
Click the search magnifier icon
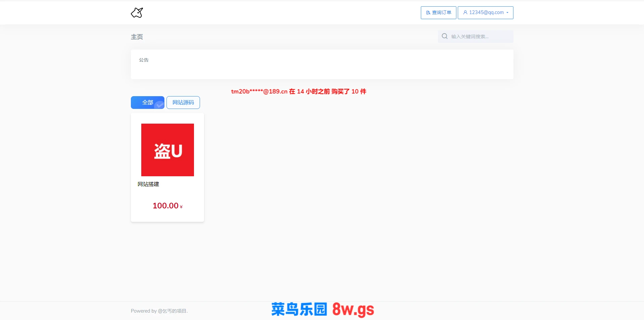pos(445,36)
